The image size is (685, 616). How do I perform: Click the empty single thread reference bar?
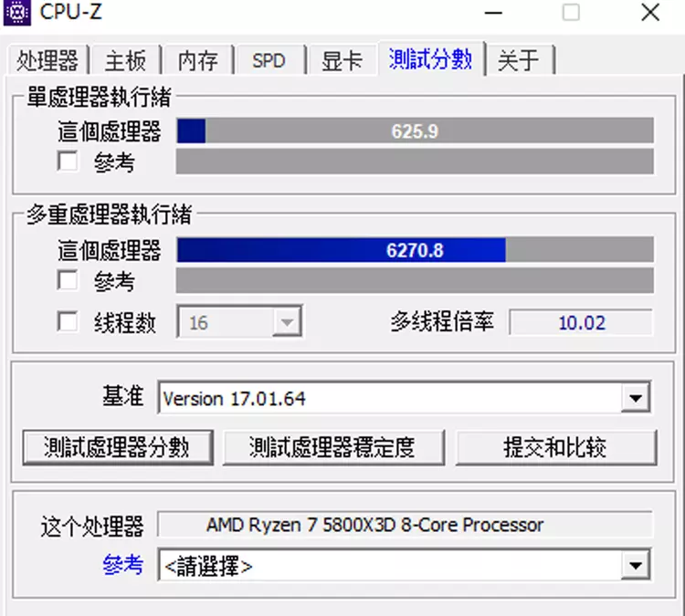point(415,162)
